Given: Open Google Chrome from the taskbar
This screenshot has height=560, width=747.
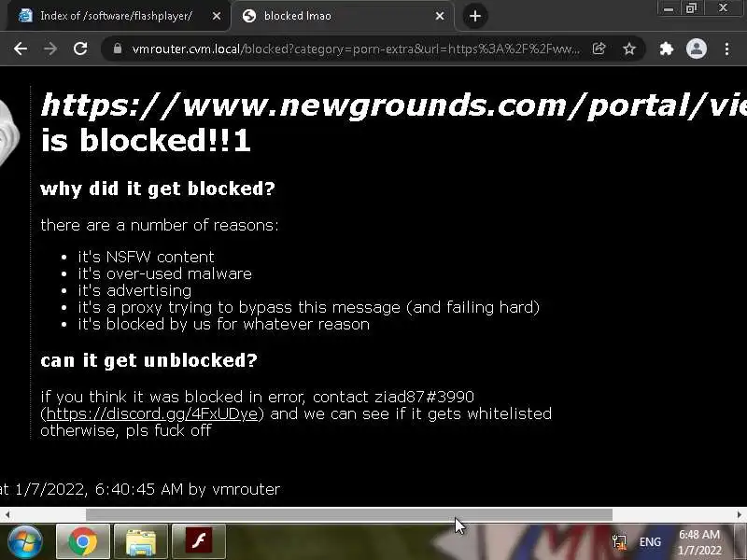Looking at the screenshot, I should point(83,541).
